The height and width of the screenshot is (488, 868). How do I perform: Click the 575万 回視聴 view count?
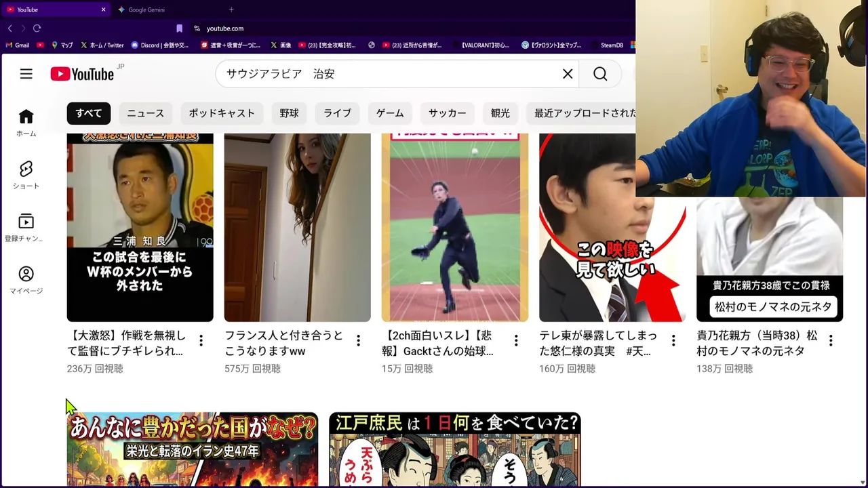(252, 369)
